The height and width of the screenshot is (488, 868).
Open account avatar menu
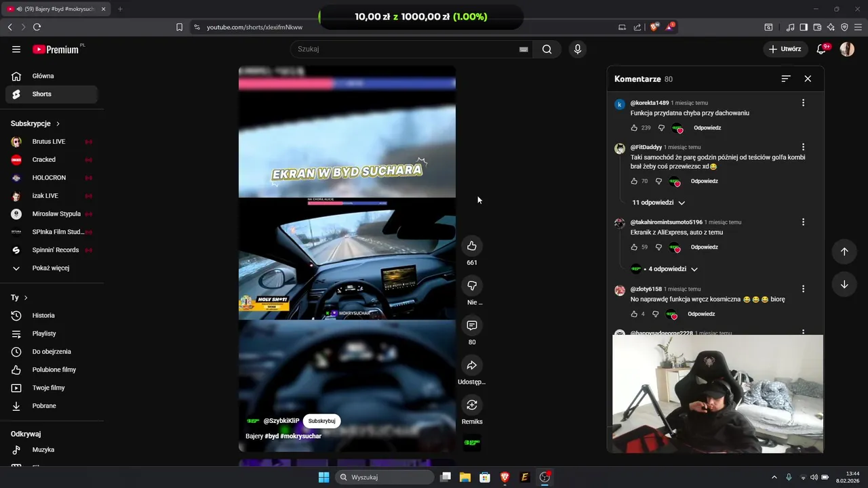coord(847,49)
